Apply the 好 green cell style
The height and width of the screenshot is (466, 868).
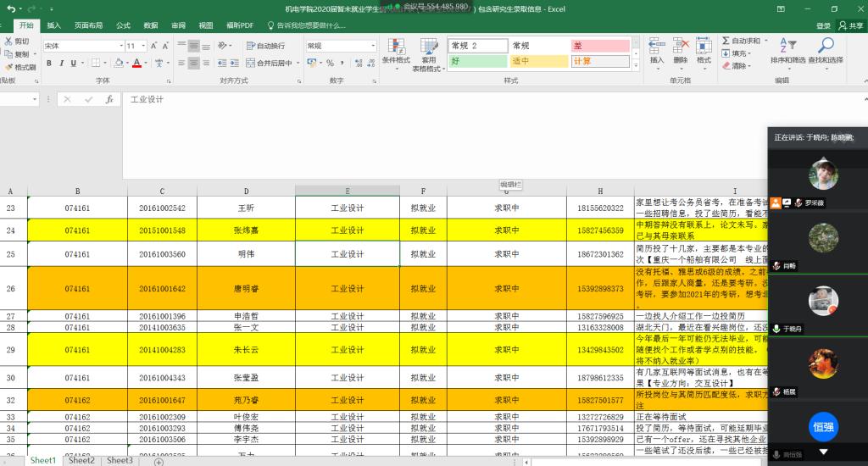[x=476, y=61]
